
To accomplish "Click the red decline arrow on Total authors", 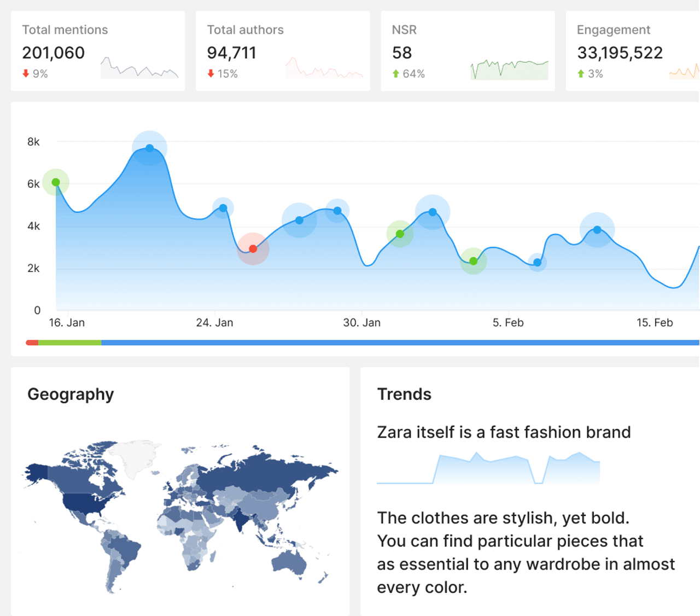I will pos(211,73).
